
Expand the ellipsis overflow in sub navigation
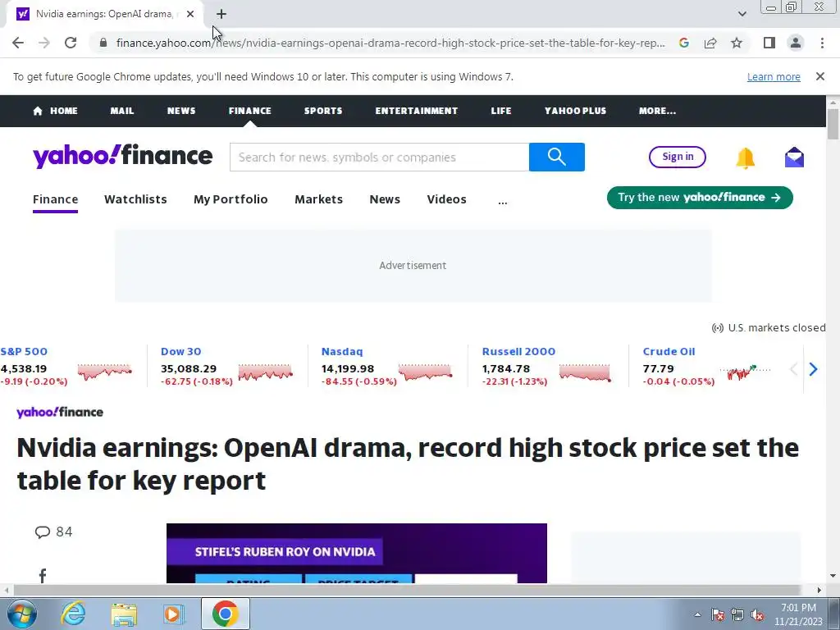coord(503,202)
